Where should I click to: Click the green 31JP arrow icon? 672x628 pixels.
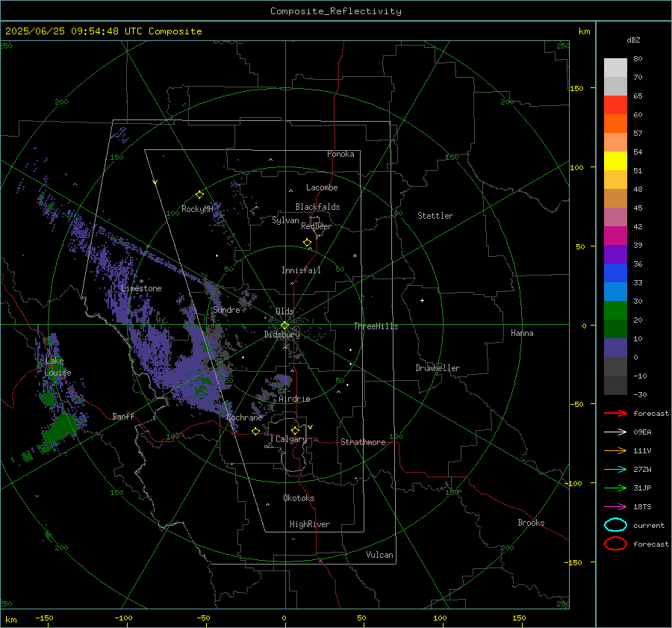[615, 488]
